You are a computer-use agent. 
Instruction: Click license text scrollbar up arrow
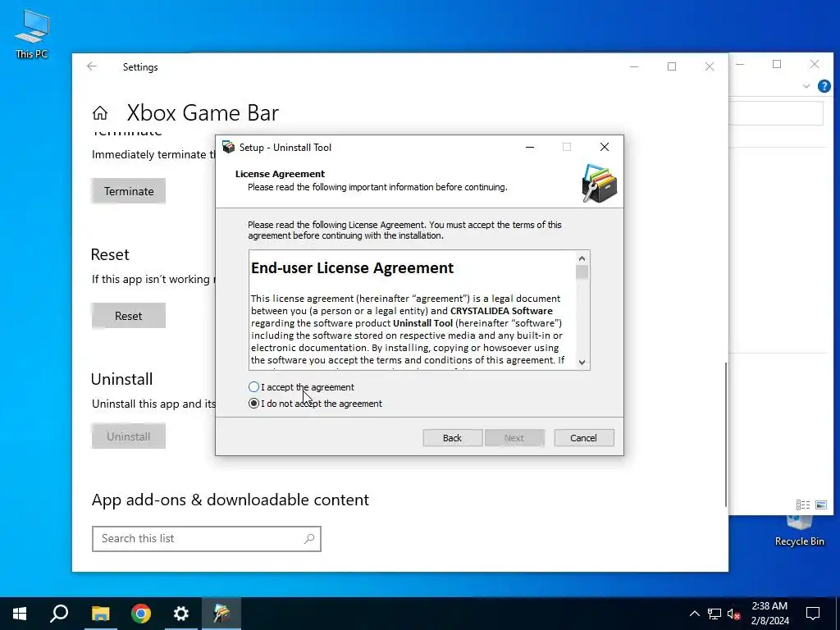tap(582, 258)
